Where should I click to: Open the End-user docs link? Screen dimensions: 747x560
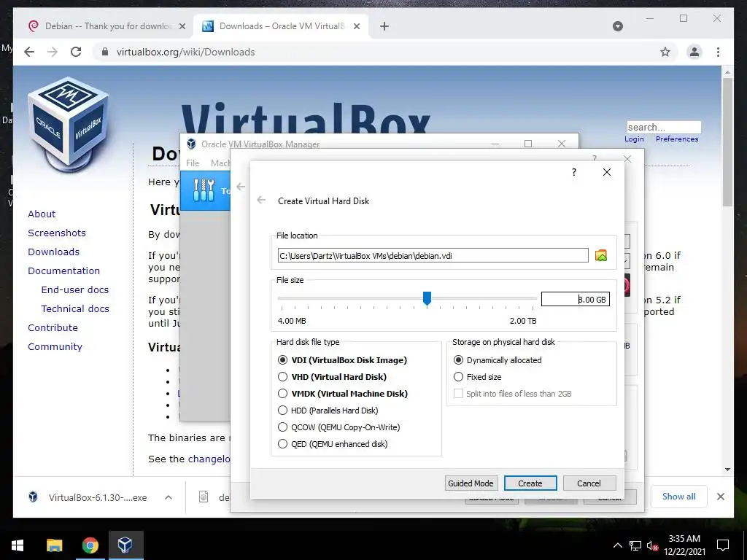click(75, 289)
